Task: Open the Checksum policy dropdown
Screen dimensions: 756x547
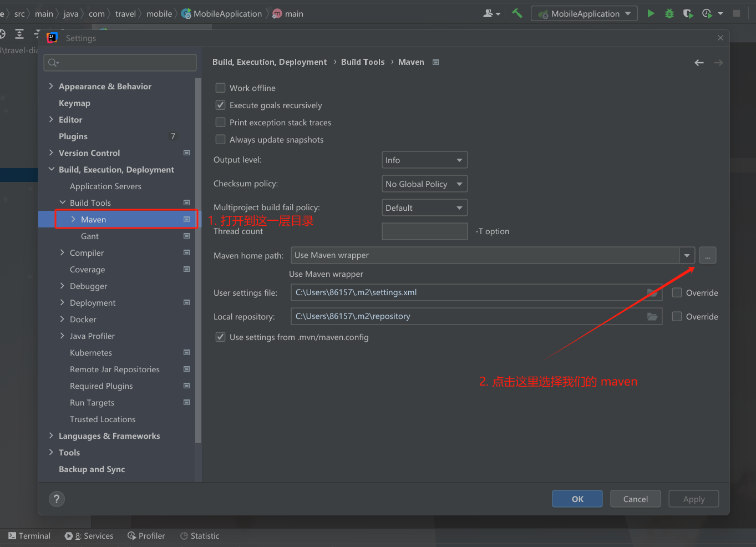Action: click(424, 184)
